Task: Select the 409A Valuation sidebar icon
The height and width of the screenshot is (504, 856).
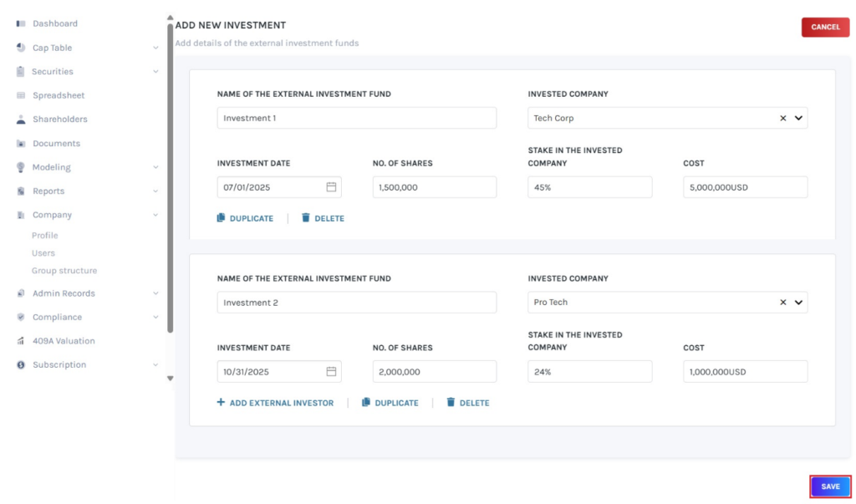Action: tap(20, 340)
